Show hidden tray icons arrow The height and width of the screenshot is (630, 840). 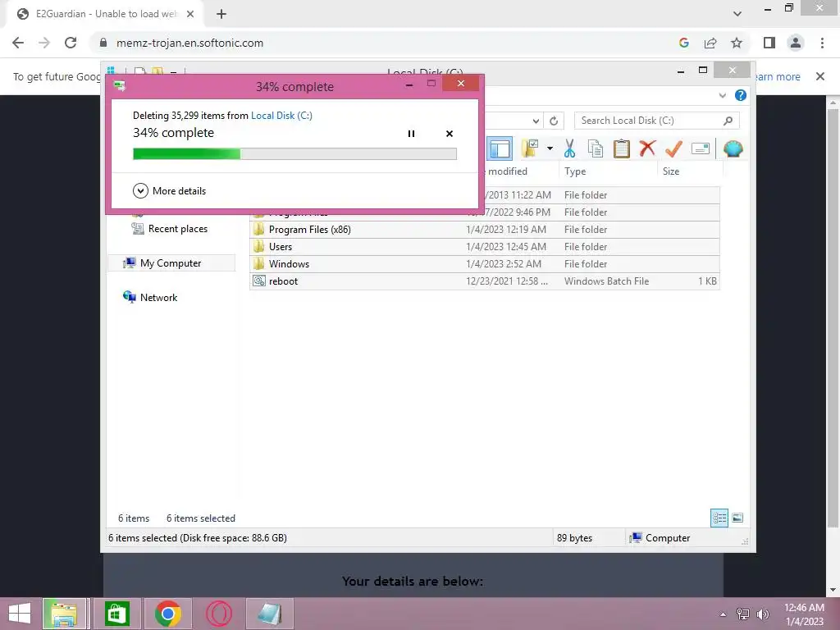click(724, 614)
